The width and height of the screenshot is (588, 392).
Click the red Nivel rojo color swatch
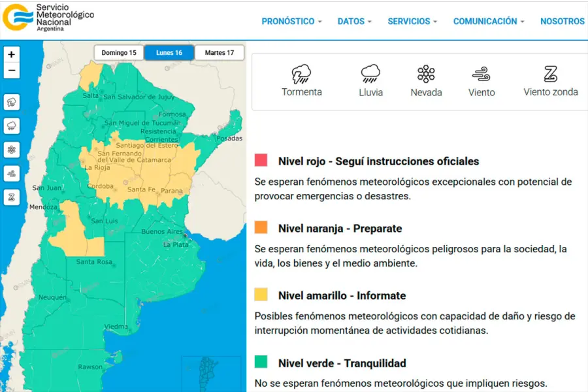(x=261, y=161)
